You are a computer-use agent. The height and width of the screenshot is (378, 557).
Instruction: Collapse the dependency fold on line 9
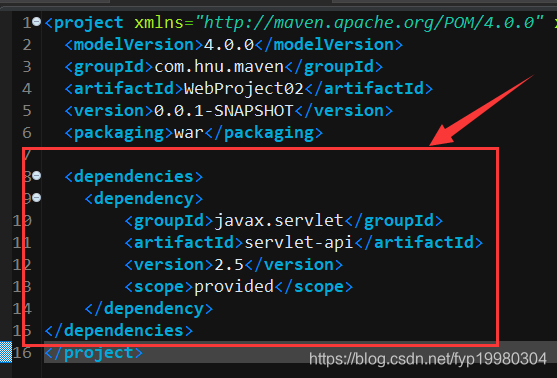click(x=37, y=198)
